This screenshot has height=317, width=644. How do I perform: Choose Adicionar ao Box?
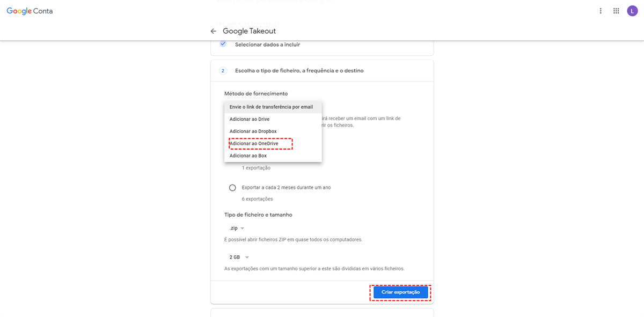point(273,156)
